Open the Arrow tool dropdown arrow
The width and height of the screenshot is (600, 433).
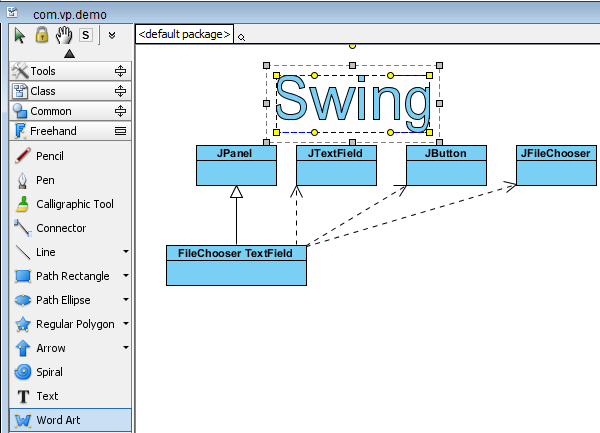(126, 348)
